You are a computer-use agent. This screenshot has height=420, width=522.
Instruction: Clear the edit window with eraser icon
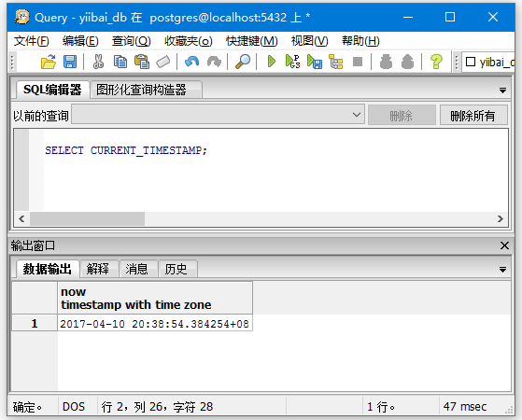(x=163, y=62)
